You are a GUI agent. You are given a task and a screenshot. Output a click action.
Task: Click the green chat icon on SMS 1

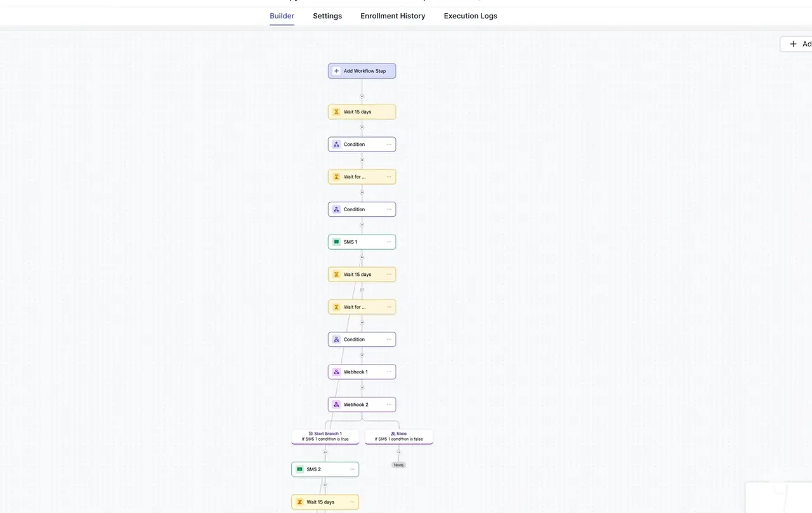tap(336, 242)
